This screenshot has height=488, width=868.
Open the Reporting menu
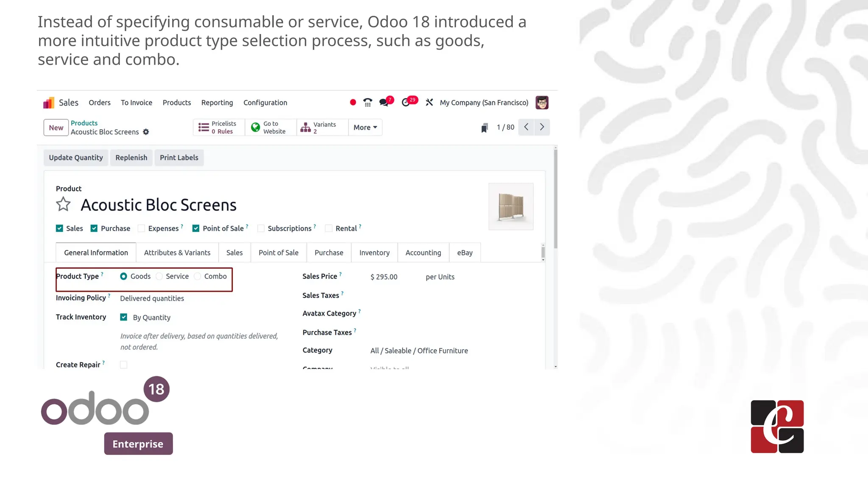217,103
